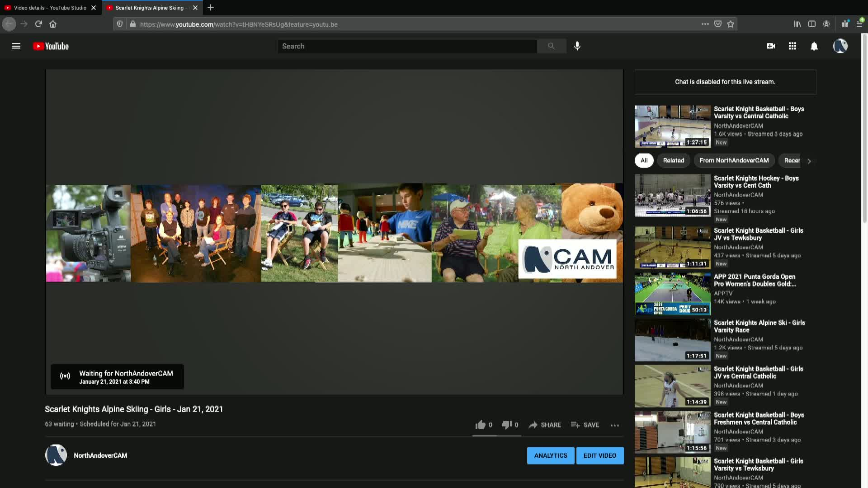Screen dimensions: 868x488
Task: Open the browser library icon
Action: (x=797, y=24)
